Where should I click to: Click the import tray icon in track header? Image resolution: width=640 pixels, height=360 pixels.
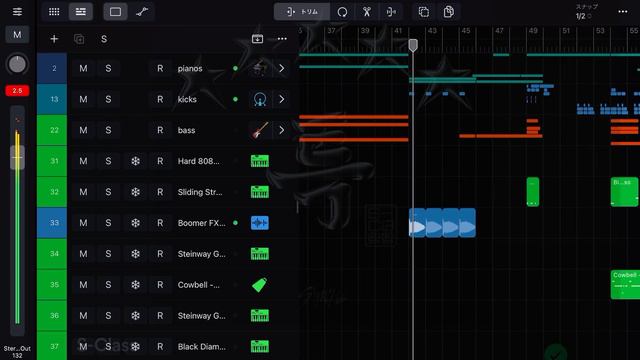(257, 39)
